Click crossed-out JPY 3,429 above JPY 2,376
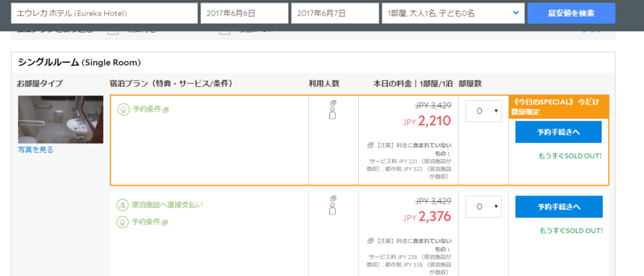Screen dimensions: 644x276 [x=433, y=201]
